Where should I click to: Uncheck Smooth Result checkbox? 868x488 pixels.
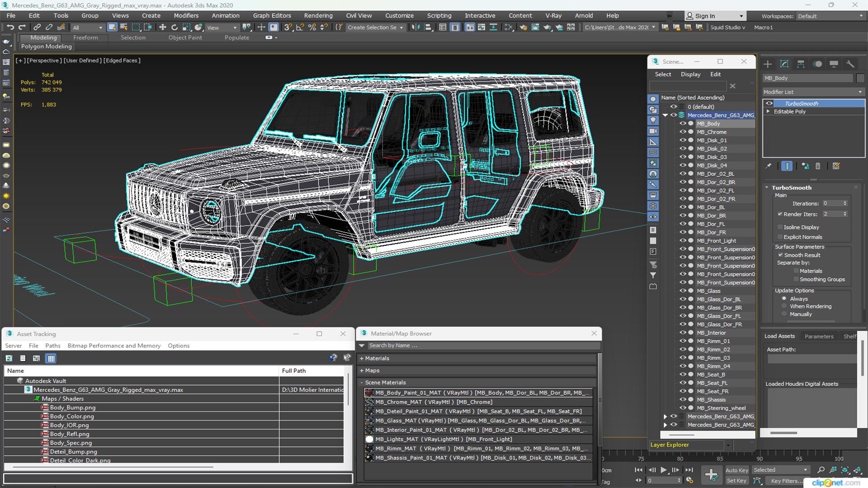coord(780,255)
